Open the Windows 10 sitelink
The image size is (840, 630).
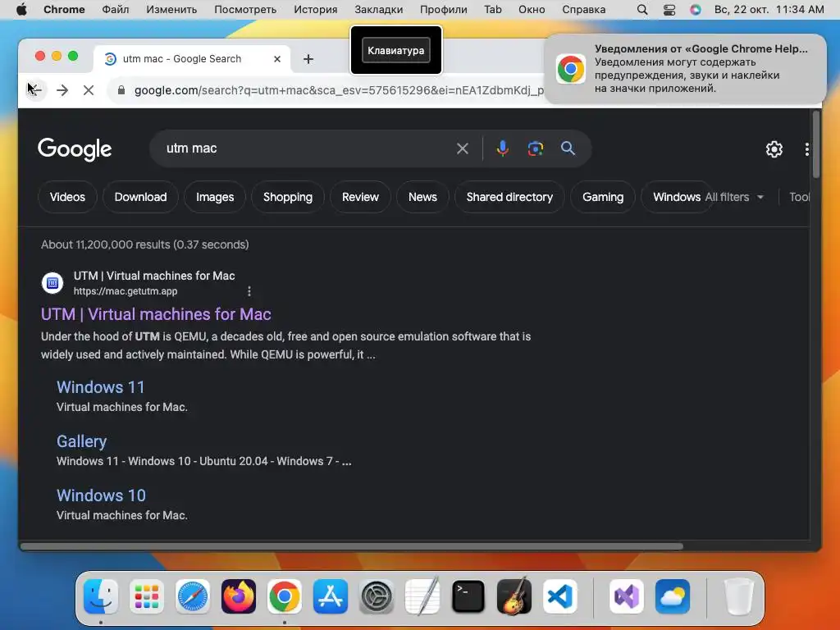101,495
